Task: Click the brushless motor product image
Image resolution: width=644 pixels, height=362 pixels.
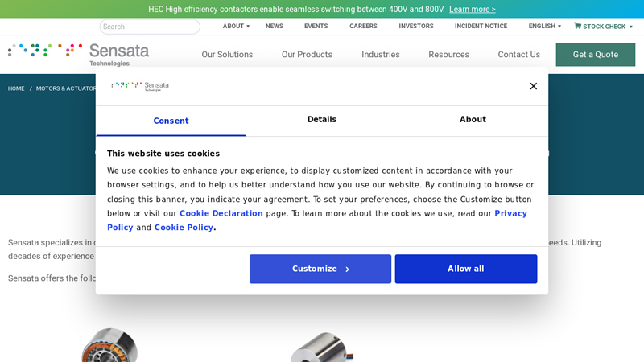Action: pos(109,346)
